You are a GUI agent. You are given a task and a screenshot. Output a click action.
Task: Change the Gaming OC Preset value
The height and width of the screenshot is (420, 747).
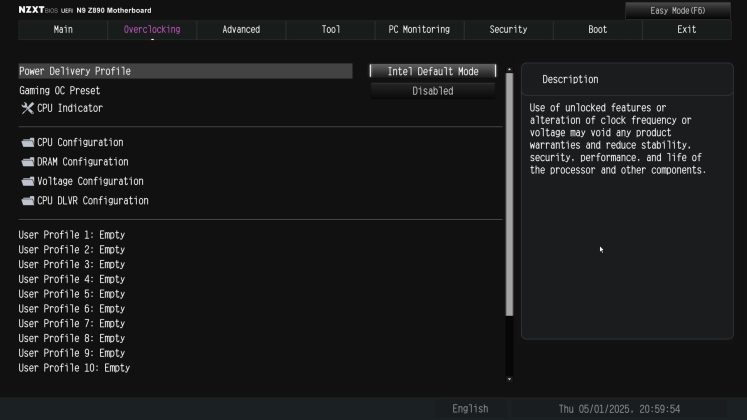[x=432, y=91]
